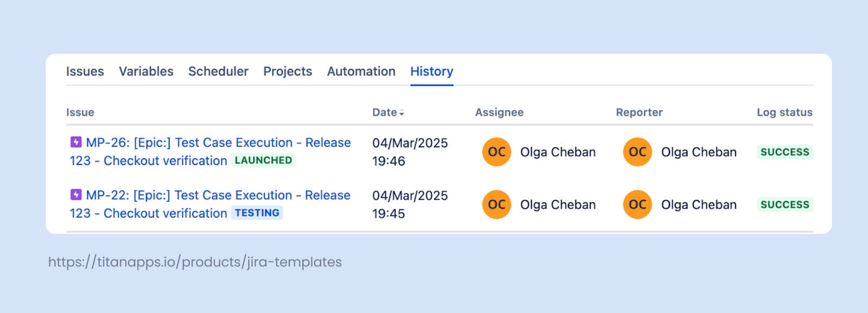Click SUCCESS log status for MP-26

tap(785, 152)
